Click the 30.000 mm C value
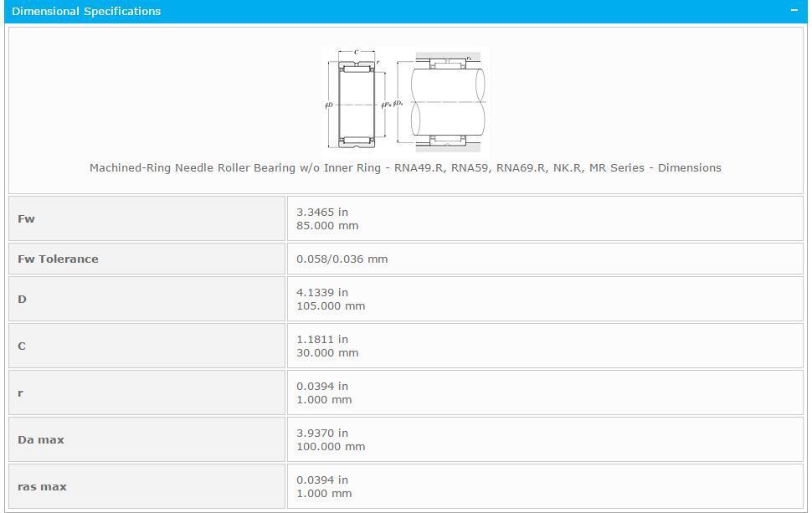 pos(327,352)
